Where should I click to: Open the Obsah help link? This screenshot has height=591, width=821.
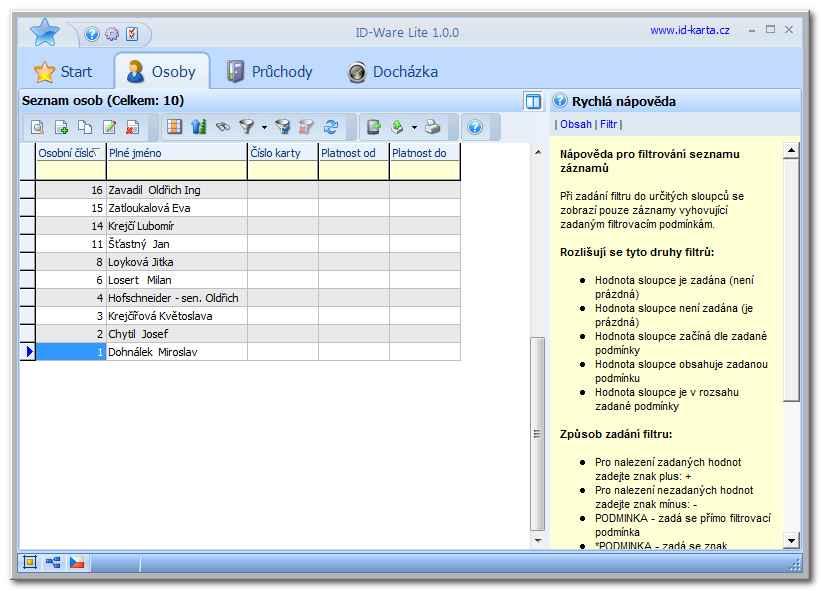pos(575,125)
